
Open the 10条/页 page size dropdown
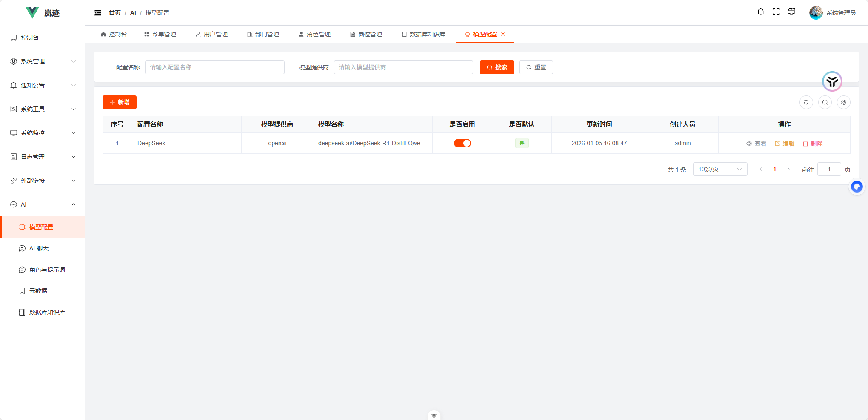pos(720,169)
